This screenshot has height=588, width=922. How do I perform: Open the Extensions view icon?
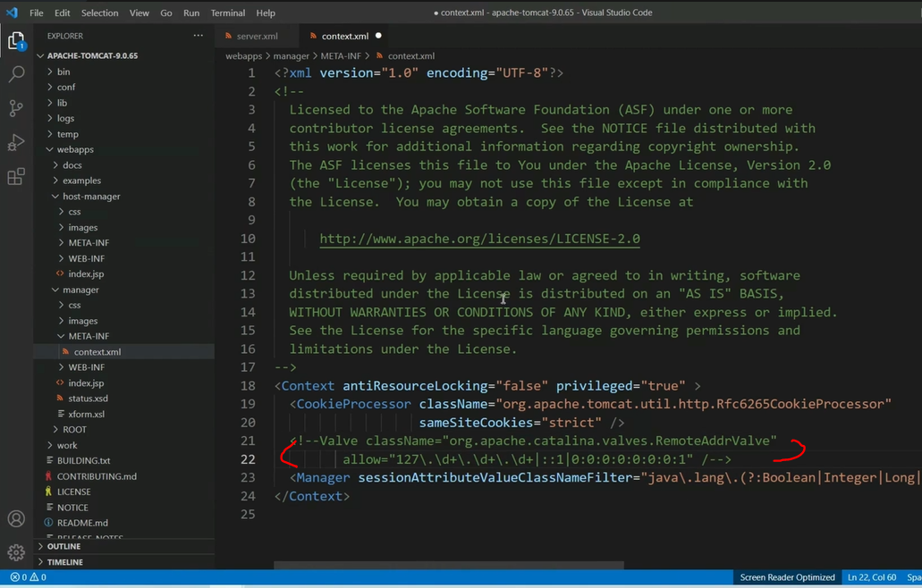coord(16,176)
